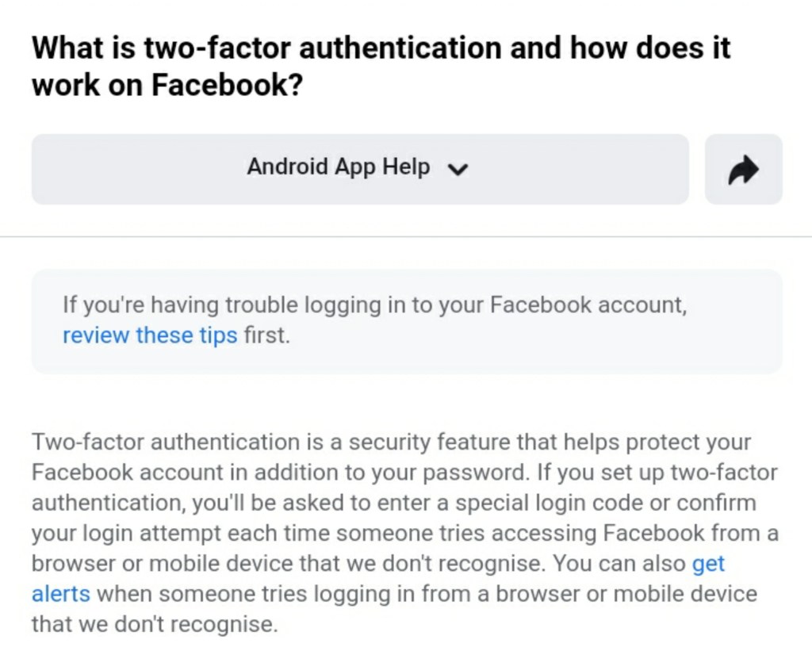Viewport: 812px width, 651px height.
Task: Follow the "get alerts" link
Action: (x=708, y=563)
